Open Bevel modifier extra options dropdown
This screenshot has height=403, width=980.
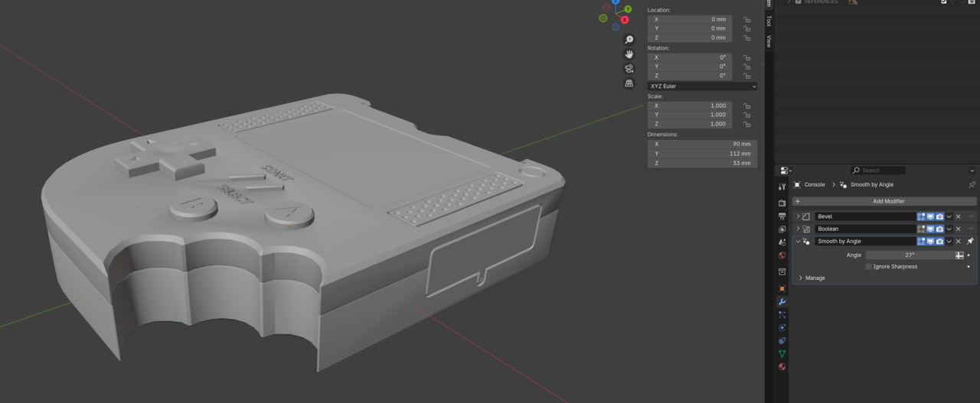click(x=949, y=216)
